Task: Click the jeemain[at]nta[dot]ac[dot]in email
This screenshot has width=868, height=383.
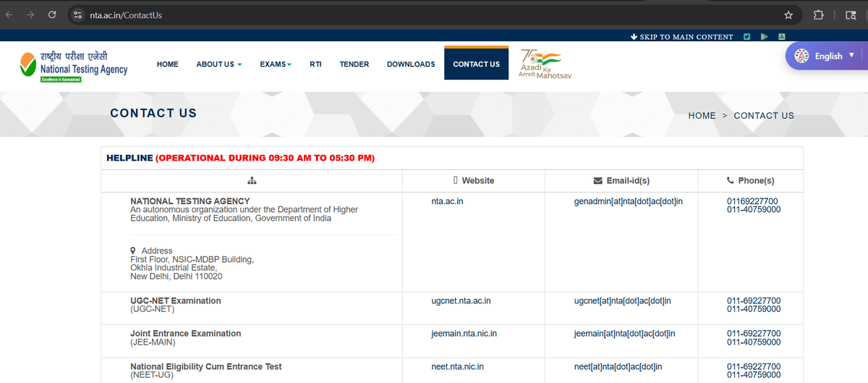Action: (625, 334)
